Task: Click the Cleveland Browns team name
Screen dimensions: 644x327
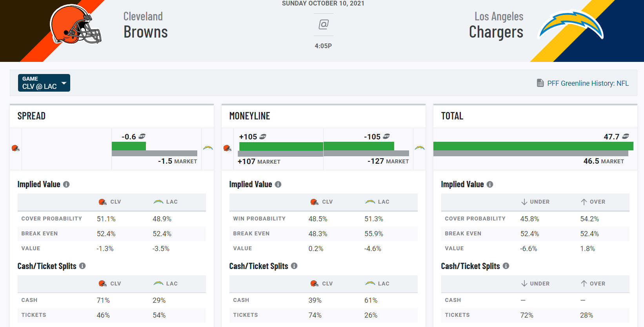Action: tap(146, 25)
